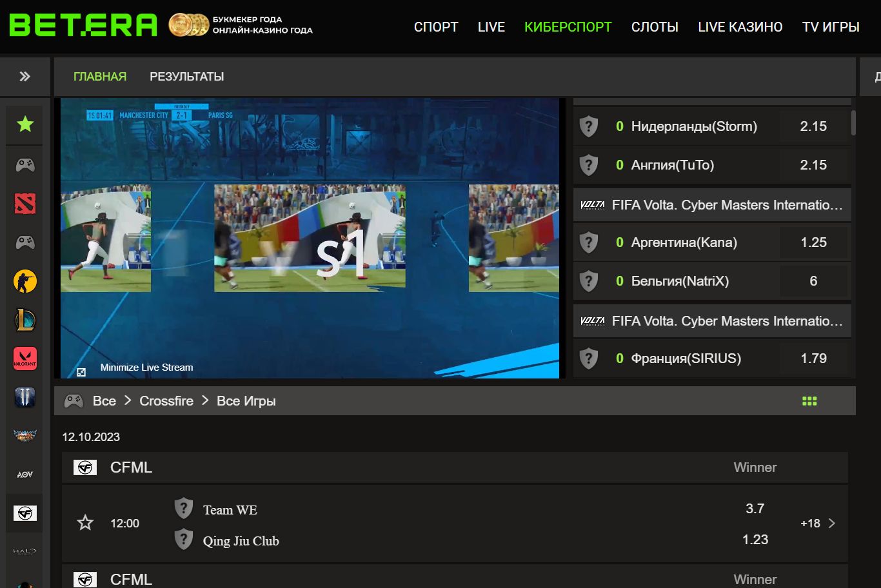Click the shield icon beside Бельгия(NatriX)
This screenshot has height=588, width=881.
[589, 281]
